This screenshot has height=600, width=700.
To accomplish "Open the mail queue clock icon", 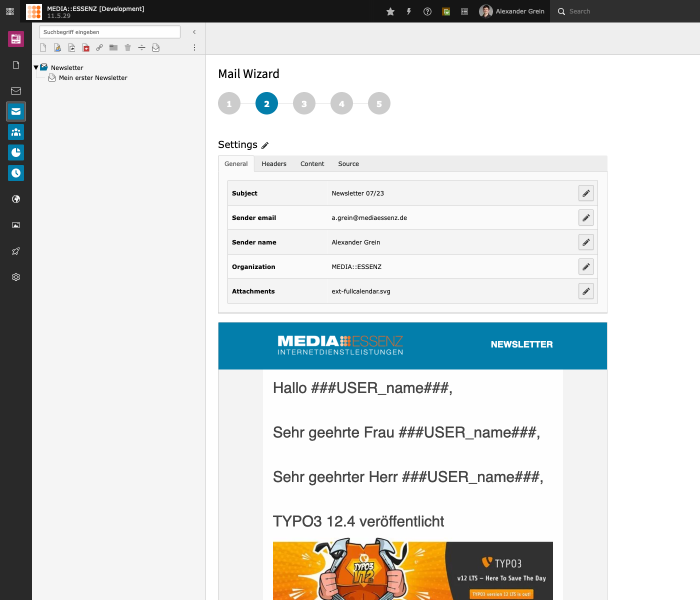I will point(16,173).
